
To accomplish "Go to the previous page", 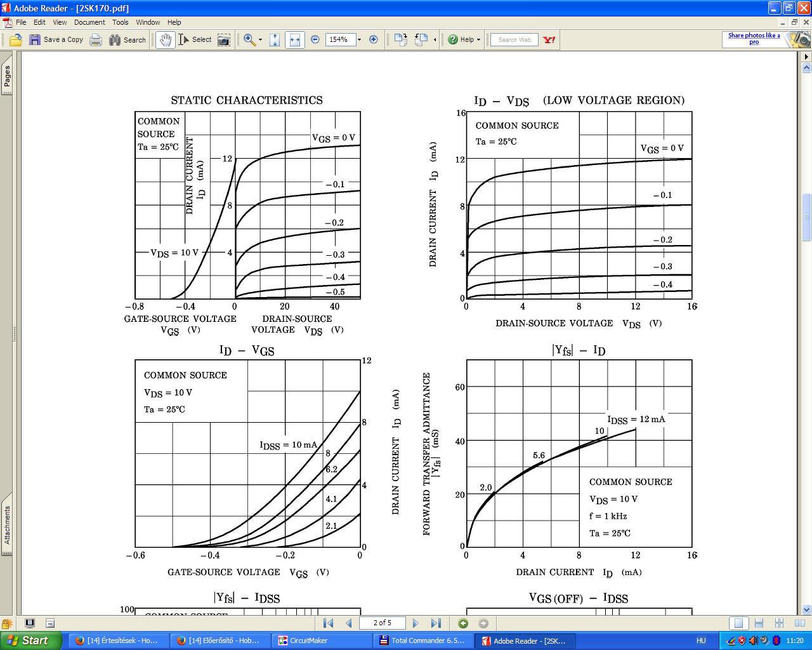I will pyautogui.click(x=349, y=623).
